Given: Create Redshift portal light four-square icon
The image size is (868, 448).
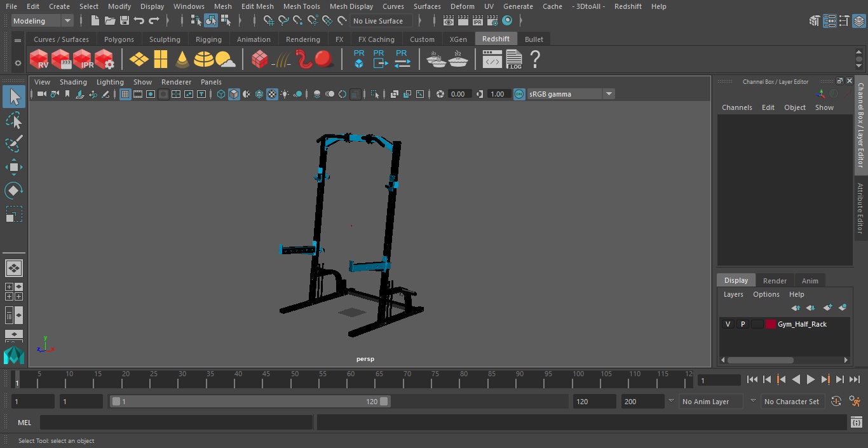Looking at the screenshot, I should (161, 60).
